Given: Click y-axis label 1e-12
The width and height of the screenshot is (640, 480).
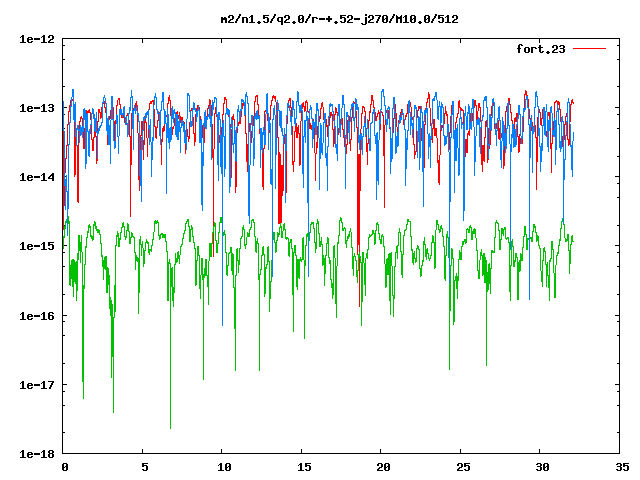Looking at the screenshot, I should coord(37,39).
